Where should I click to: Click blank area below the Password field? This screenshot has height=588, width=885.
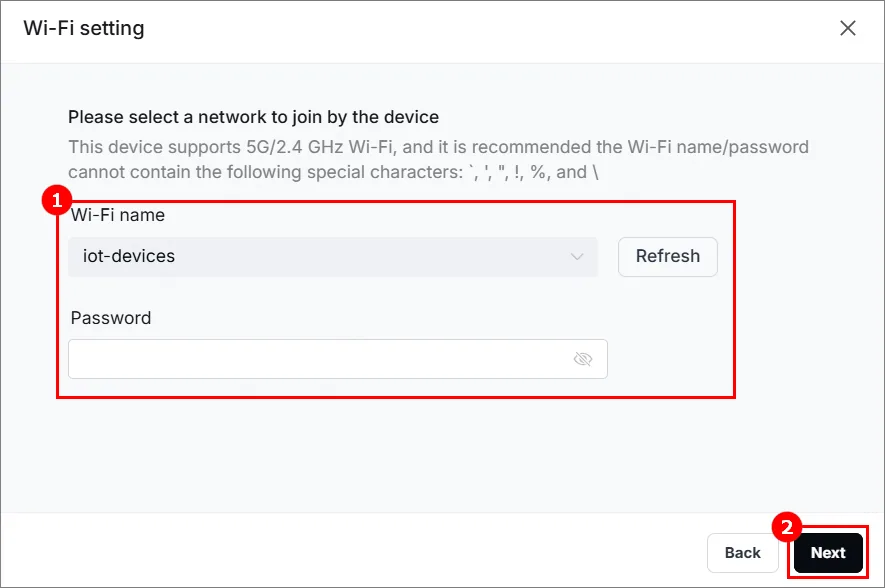[x=395, y=451]
